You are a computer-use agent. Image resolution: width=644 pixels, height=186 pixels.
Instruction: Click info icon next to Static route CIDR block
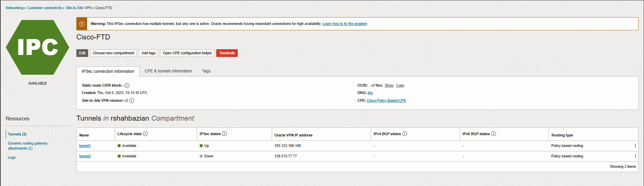click(x=127, y=86)
